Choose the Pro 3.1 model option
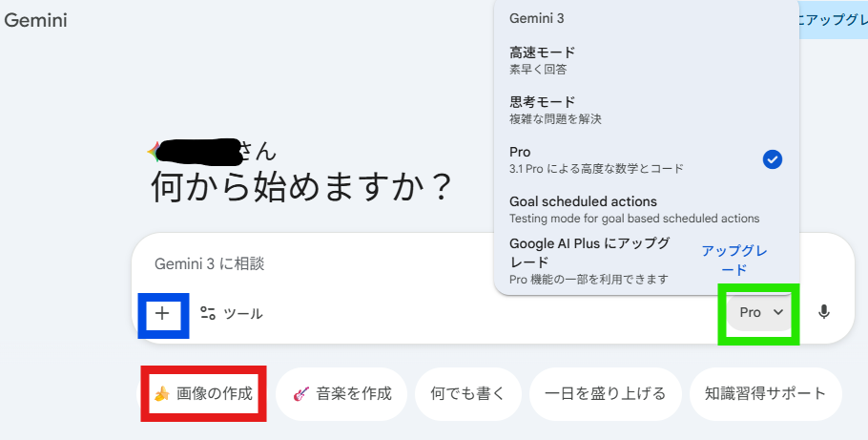The image size is (868, 440). coord(596,159)
